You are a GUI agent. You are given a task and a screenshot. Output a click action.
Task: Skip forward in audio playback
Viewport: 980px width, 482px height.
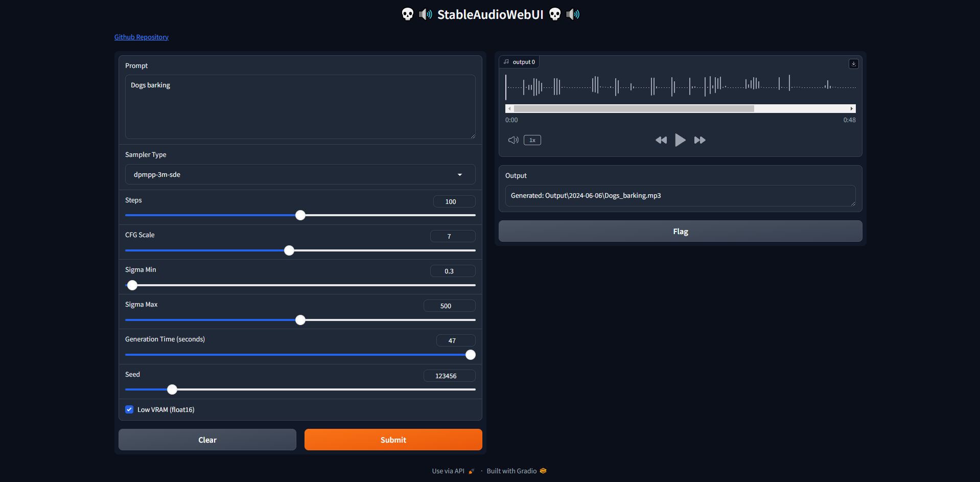699,140
